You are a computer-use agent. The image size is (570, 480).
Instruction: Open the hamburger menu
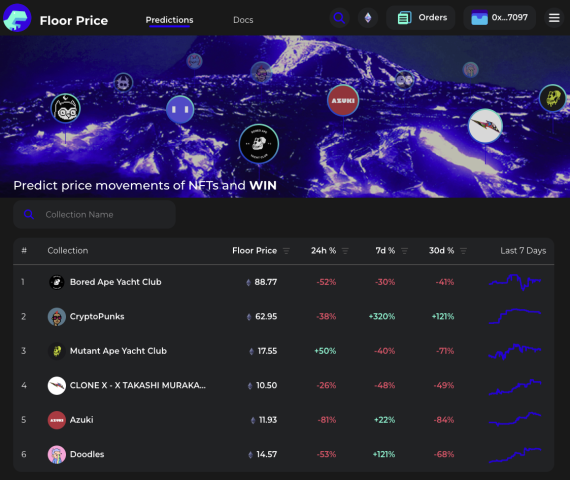[x=554, y=17]
